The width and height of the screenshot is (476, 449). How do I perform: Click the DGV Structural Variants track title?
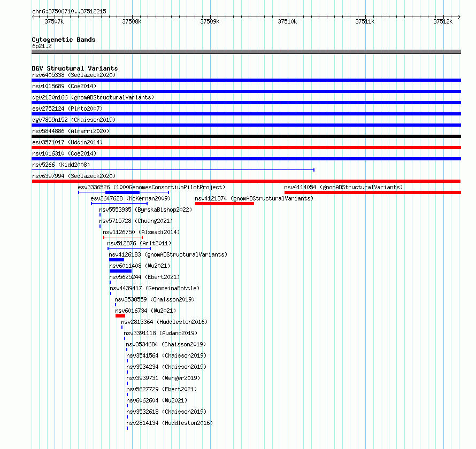[75, 68]
